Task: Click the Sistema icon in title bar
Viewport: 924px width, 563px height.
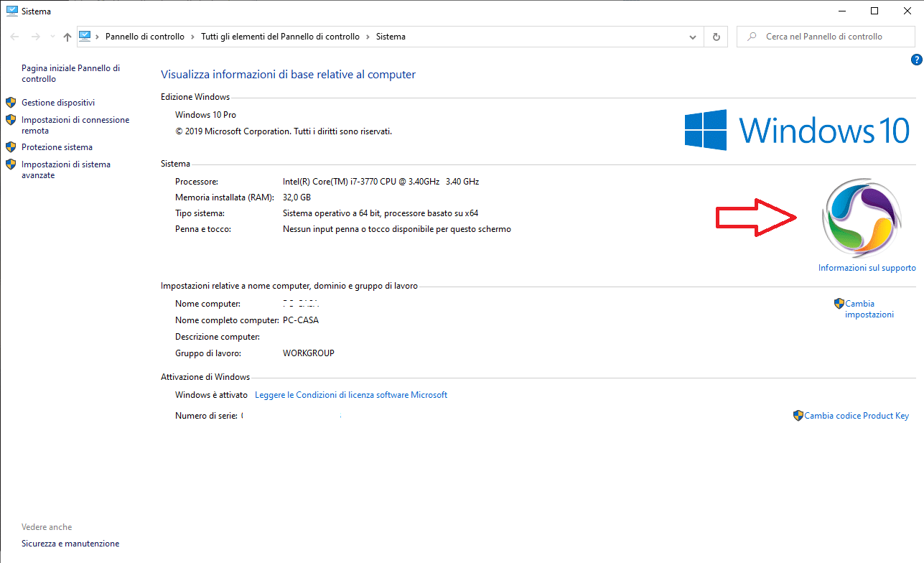Action: (11, 11)
